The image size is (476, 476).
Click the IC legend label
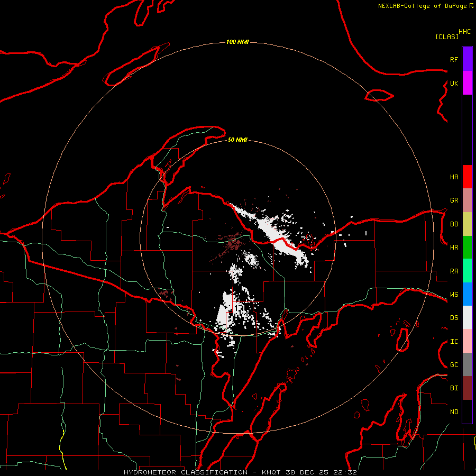click(x=454, y=342)
